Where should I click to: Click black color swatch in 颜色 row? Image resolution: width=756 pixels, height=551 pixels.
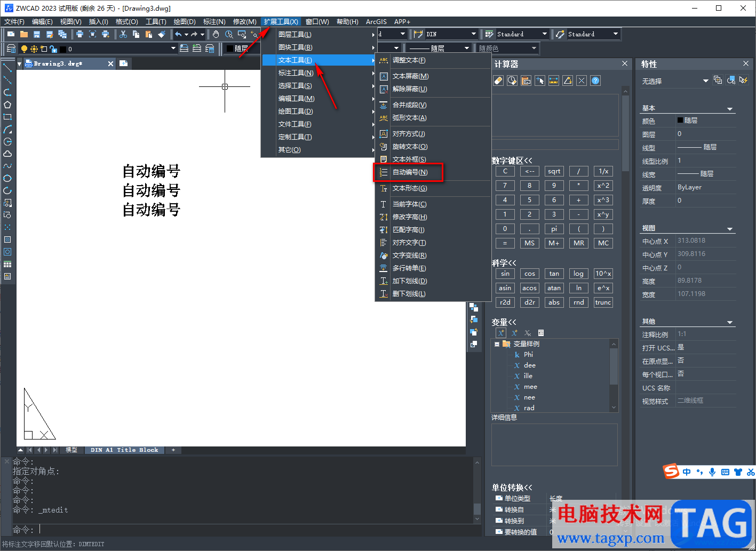click(680, 121)
